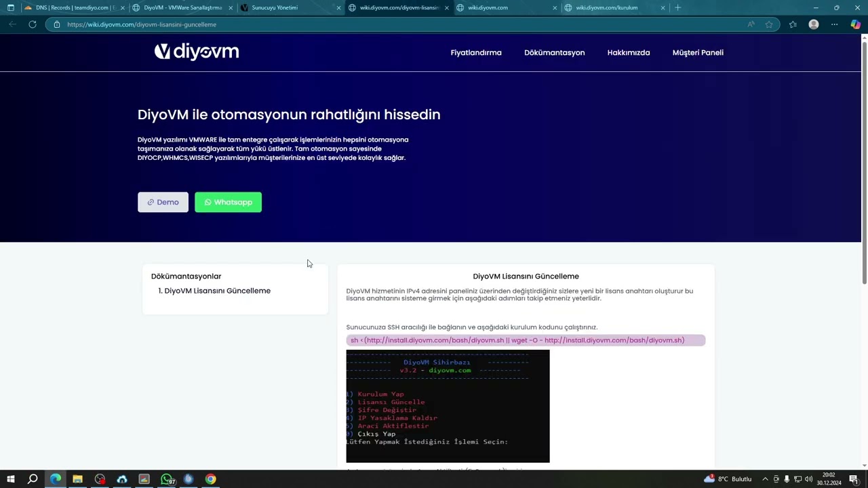Open the Hakkımızda menu item
Screen dimensions: 868x488
[629, 53]
